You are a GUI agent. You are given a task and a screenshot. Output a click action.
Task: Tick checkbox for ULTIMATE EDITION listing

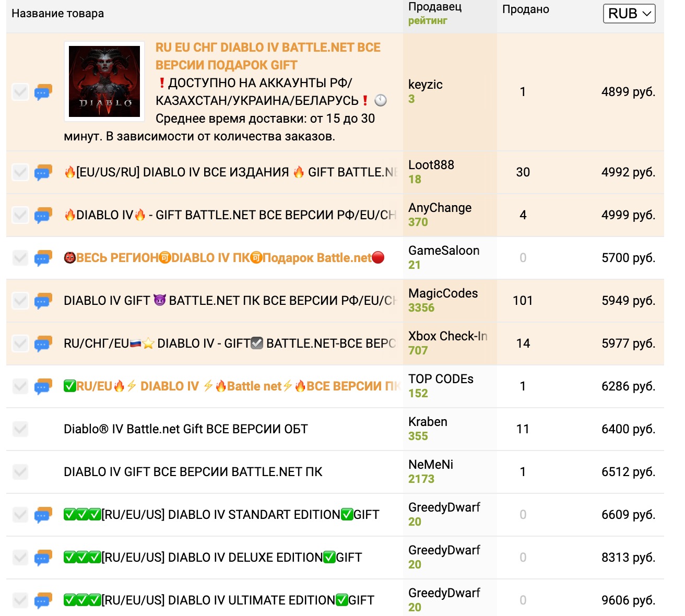point(20,600)
